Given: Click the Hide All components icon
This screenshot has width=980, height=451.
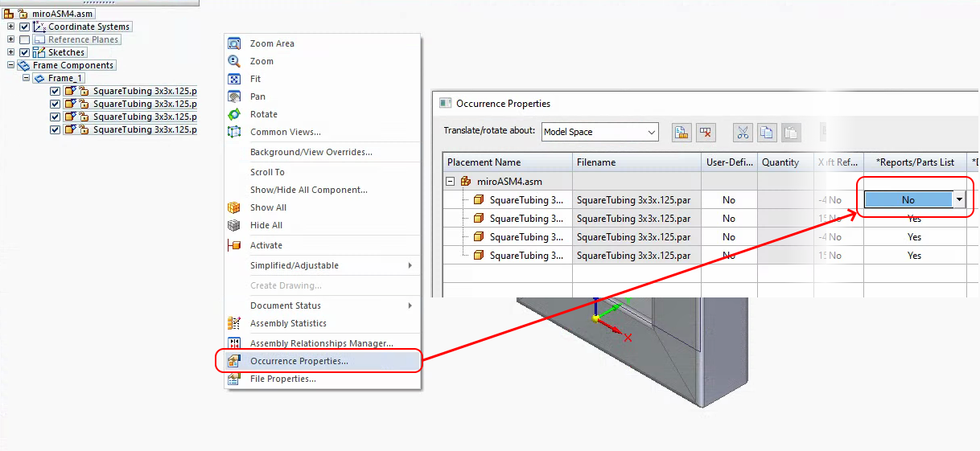Looking at the screenshot, I should (234, 225).
